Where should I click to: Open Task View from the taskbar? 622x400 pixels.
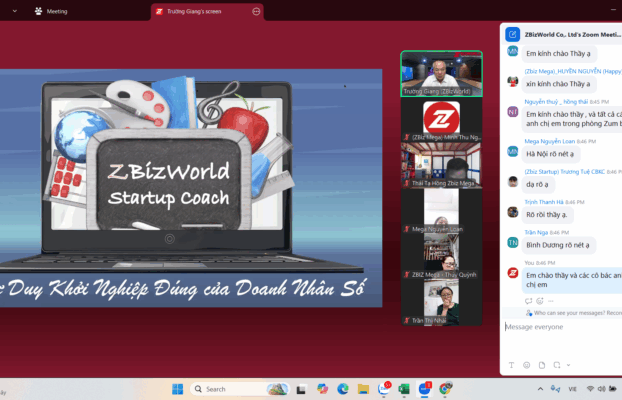(301, 389)
